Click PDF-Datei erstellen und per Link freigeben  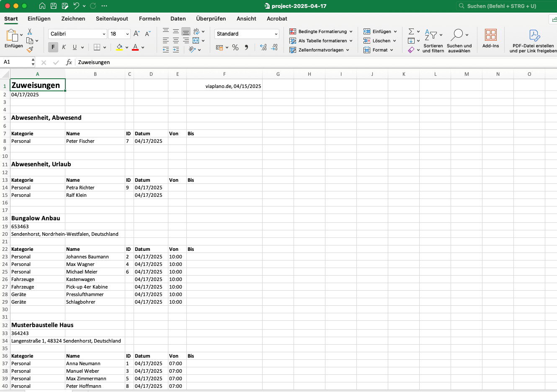[x=533, y=41]
